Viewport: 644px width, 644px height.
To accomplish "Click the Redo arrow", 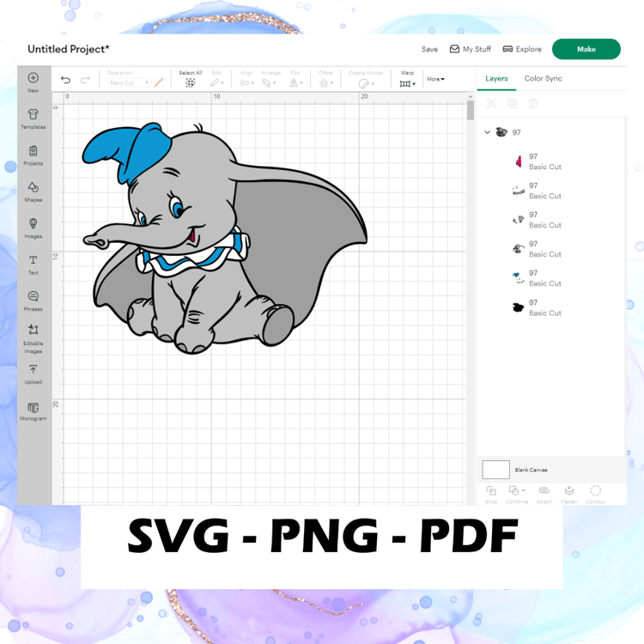I will click(85, 80).
